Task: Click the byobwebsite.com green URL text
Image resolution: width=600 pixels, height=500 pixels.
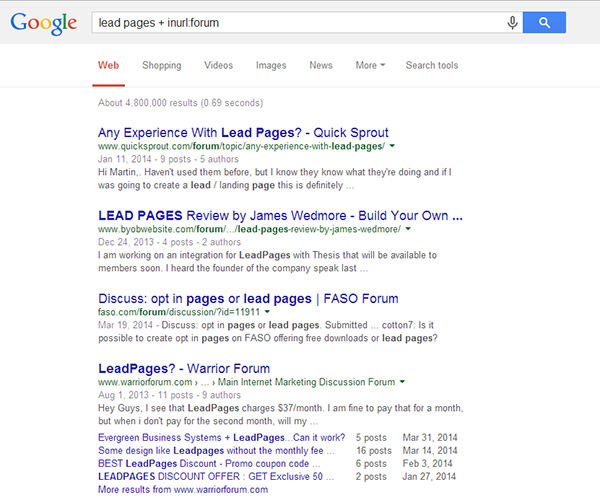Action: 249,229
